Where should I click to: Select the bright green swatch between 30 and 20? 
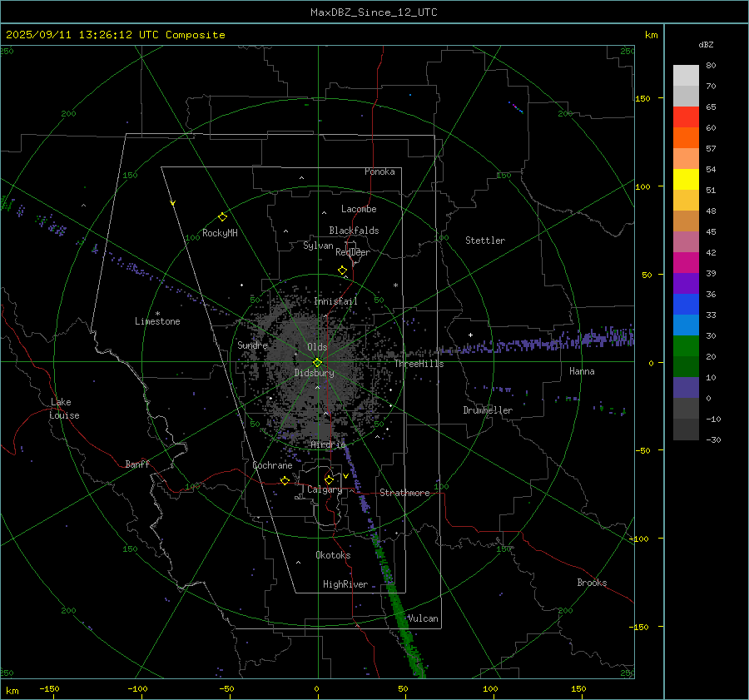[x=686, y=346]
